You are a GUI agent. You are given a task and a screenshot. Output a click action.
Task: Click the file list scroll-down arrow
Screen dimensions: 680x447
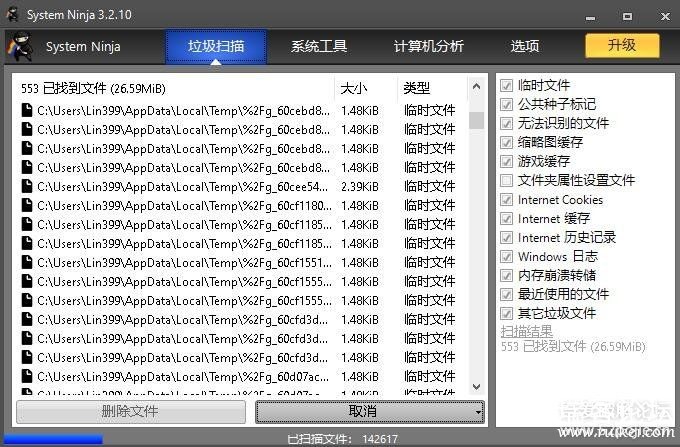476,386
